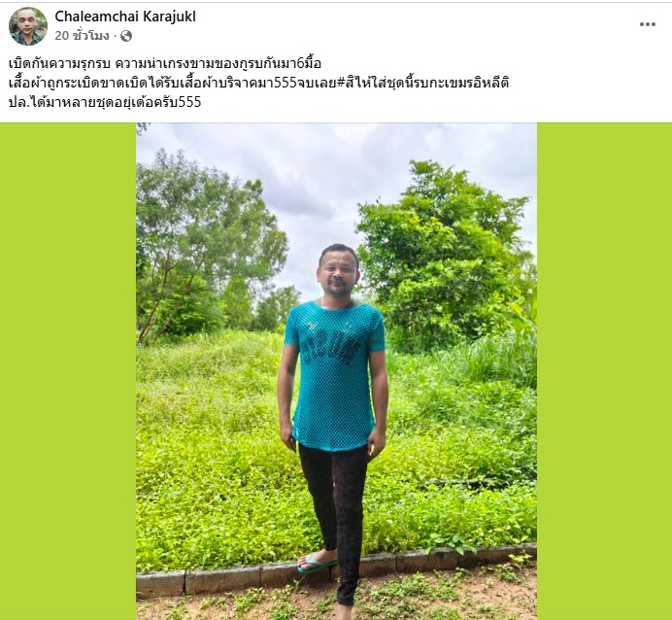Image resolution: width=672 pixels, height=620 pixels.
Task: Click the man's face in the photo
Action: (338, 270)
